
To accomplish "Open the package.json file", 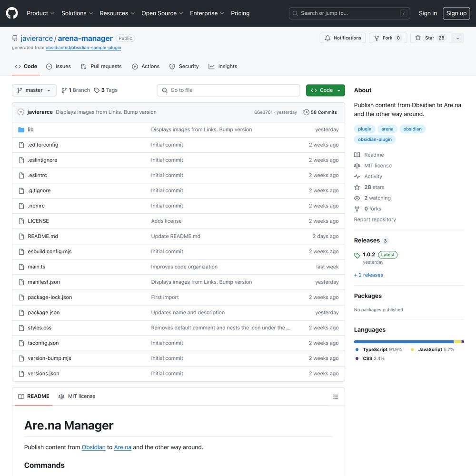I will point(44,313).
